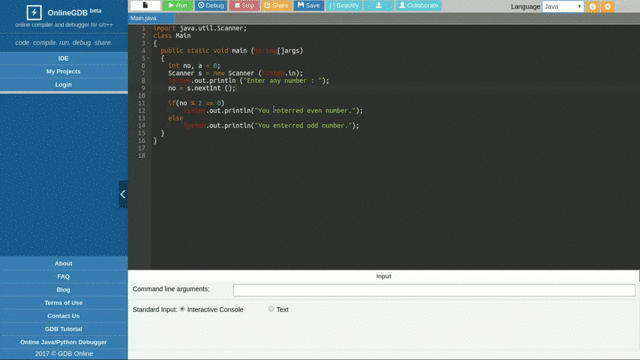Viewport: 640px width, 360px height.
Task: Open the Collaborate option
Action: click(x=418, y=5)
